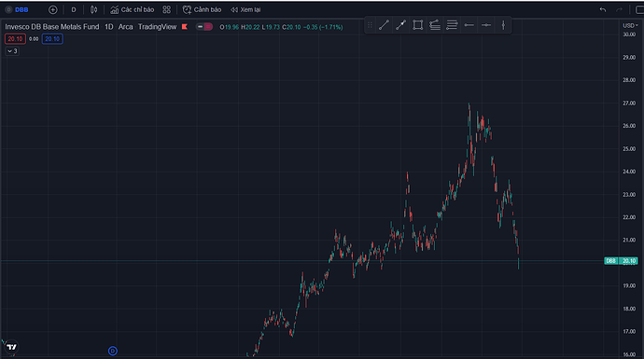This screenshot has width=644, height=359.
Task: Click the Arca exchange label in legend
Action: pyautogui.click(x=125, y=27)
